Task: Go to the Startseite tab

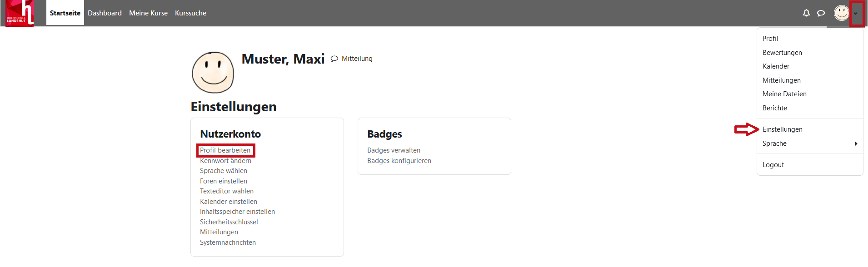Action: 65,13
